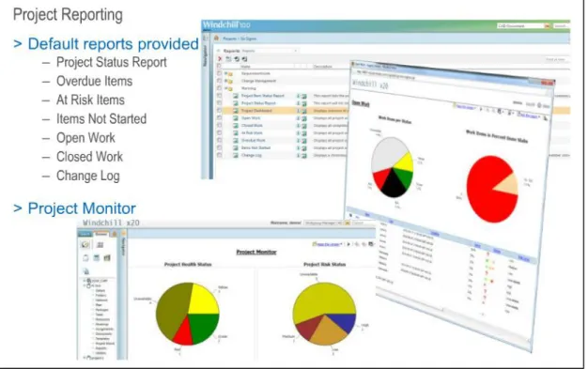
Task: Open the Reports view dropdown
Action: [x=270, y=51]
